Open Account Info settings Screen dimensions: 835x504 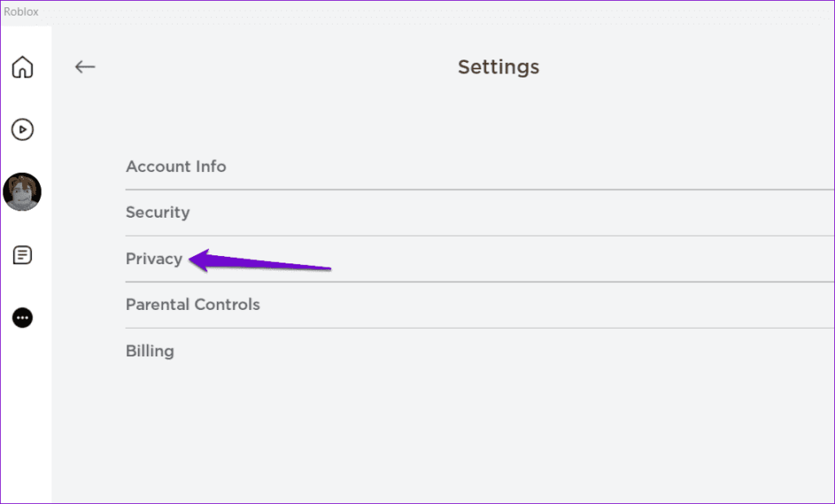tap(176, 166)
